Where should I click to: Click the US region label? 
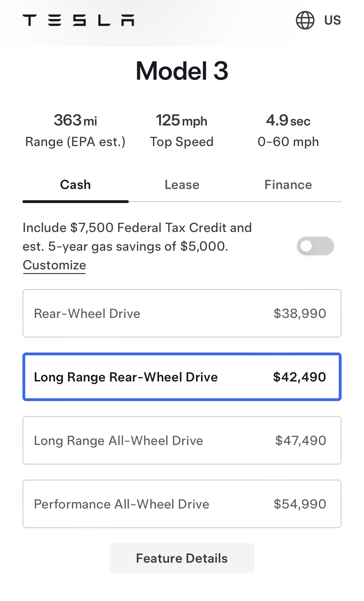click(x=333, y=20)
